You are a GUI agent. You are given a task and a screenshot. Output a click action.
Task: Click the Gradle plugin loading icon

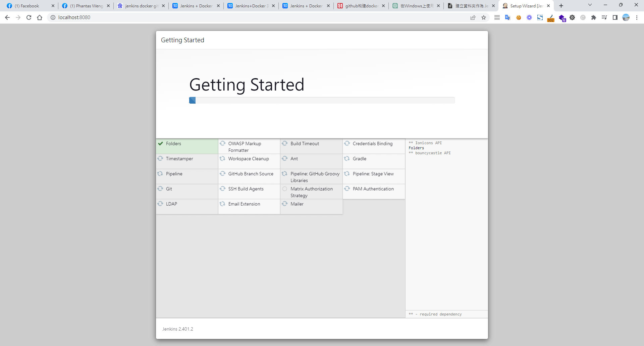(x=347, y=159)
